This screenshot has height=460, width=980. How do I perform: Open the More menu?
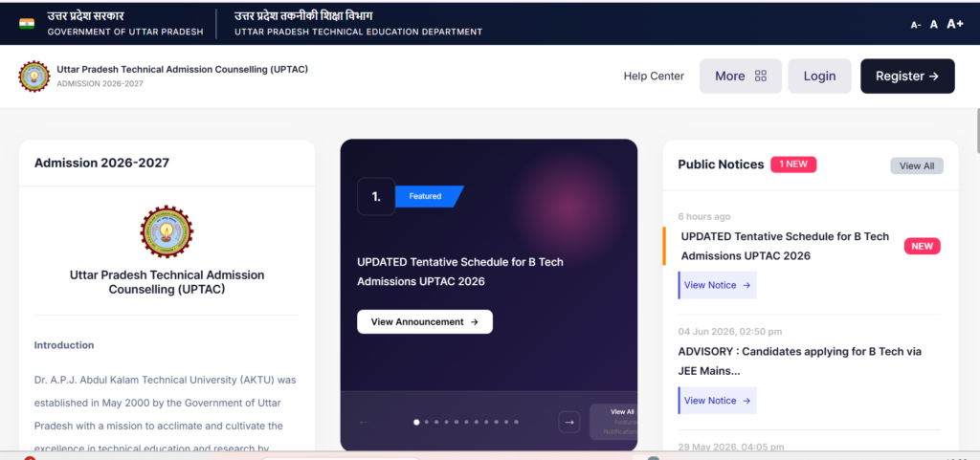(x=740, y=77)
